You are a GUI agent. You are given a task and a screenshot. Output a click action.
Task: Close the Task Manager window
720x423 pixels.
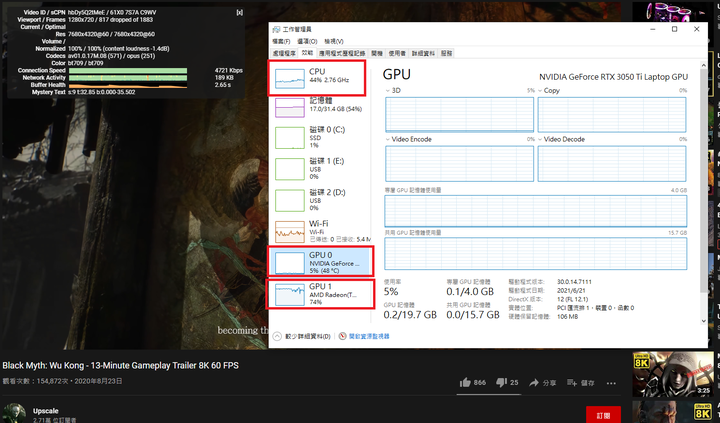[x=697, y=29]
